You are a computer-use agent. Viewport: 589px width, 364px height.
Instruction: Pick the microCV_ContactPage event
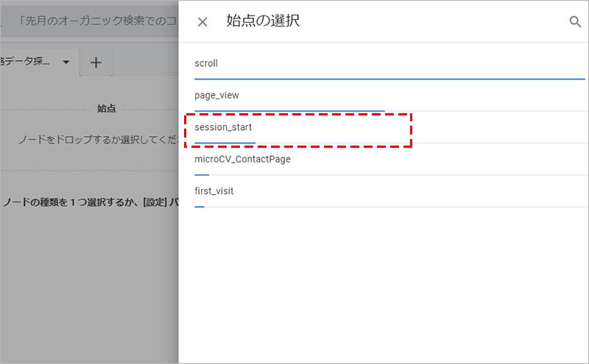click(x=242, y=160)
